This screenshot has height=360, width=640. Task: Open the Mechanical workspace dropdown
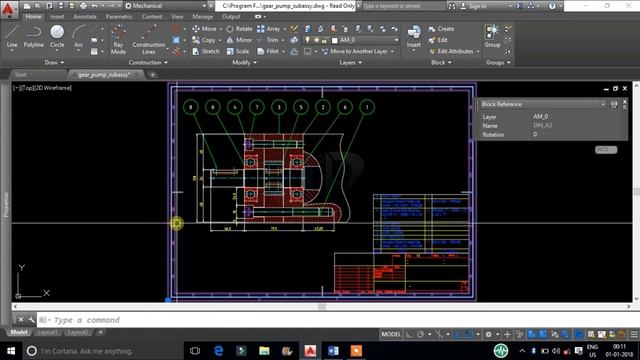166,6
